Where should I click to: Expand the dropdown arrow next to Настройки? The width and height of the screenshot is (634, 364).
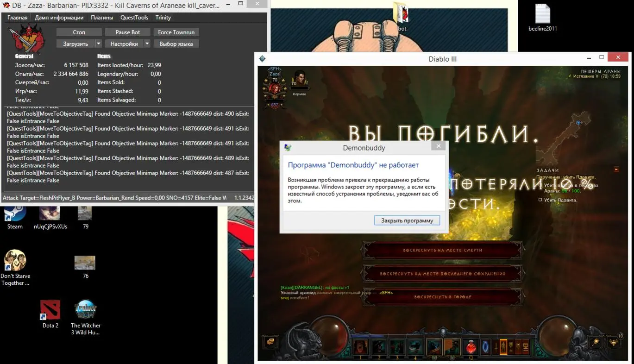(x=147, y=44)
